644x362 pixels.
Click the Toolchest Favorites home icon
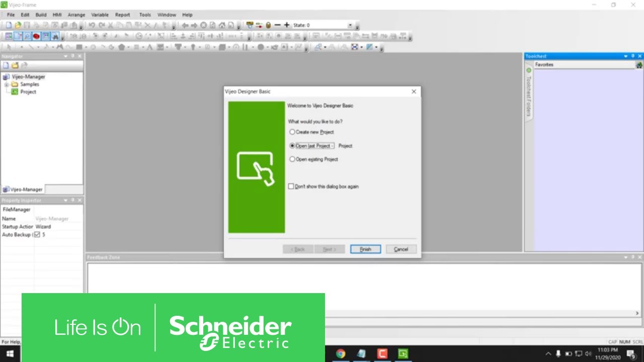[639, 65]
